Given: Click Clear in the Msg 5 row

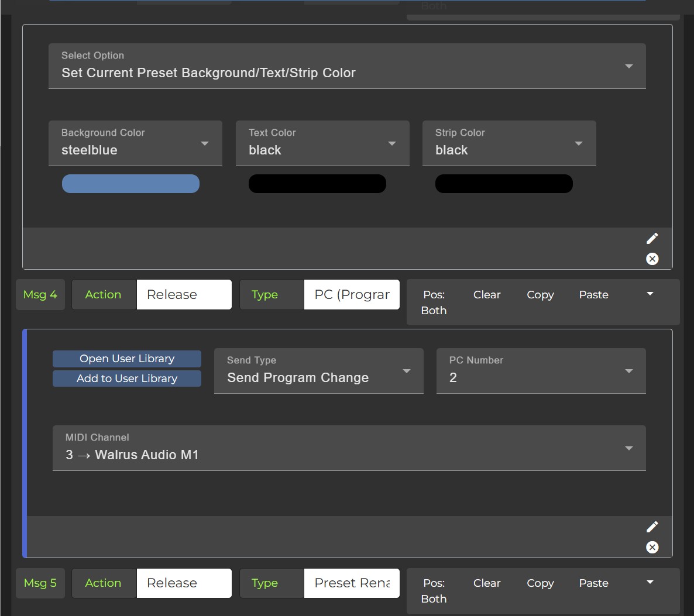Looking at the screenshot, I should click(x=487, y=583).
